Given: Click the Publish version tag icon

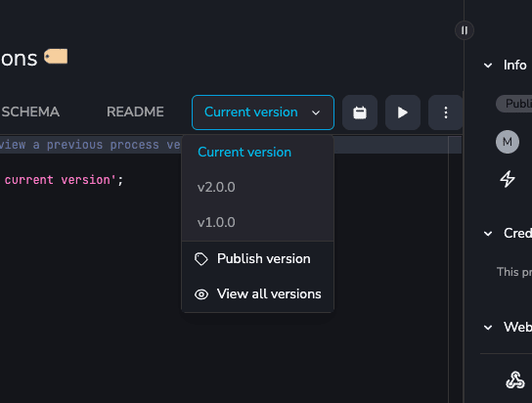Looking at the screenshot, I should (201, 259).
